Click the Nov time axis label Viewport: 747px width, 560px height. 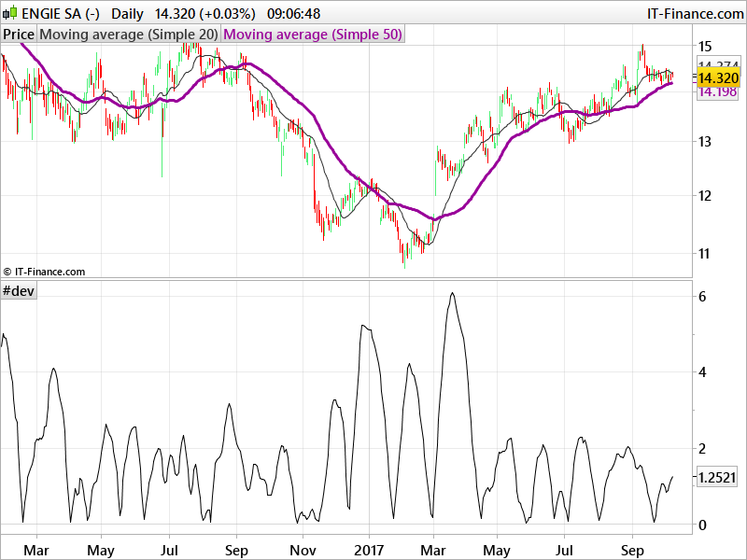(x=303, y=551)
